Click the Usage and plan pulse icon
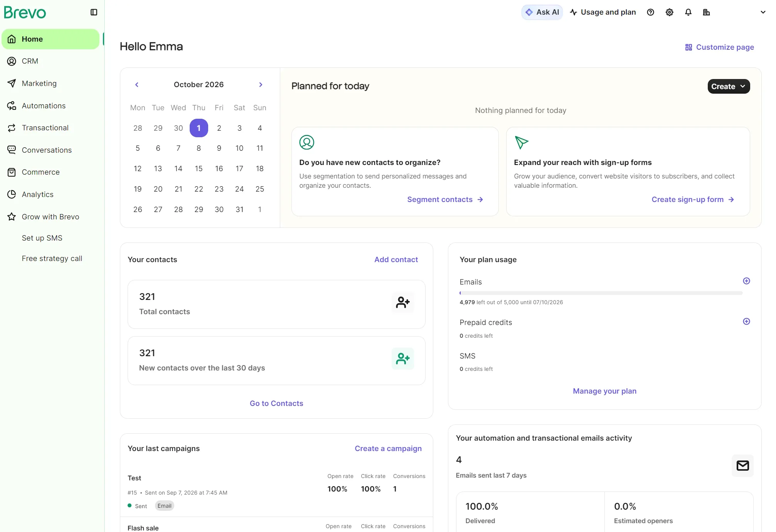Viewport: 776px width, 532px height. (574, 12)
